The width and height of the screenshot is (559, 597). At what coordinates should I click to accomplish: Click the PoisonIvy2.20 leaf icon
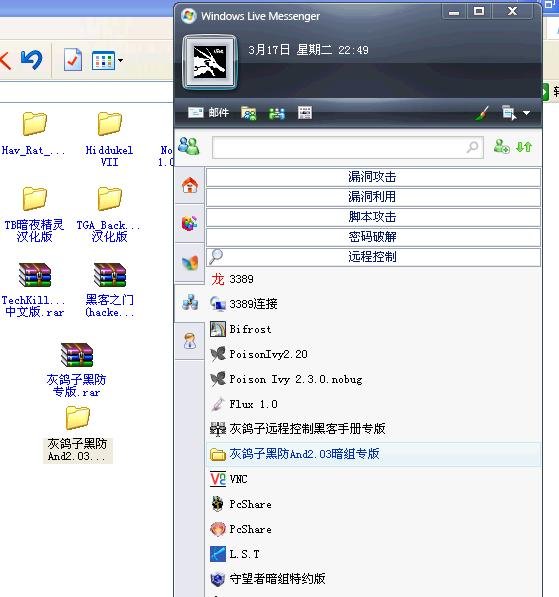(x=218, y=354)
